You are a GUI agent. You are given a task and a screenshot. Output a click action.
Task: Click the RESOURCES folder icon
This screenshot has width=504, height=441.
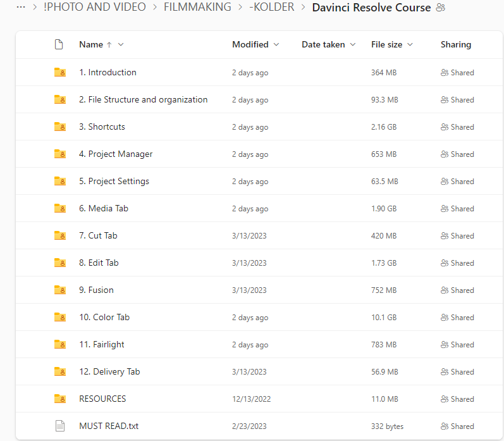pos(60,399)
